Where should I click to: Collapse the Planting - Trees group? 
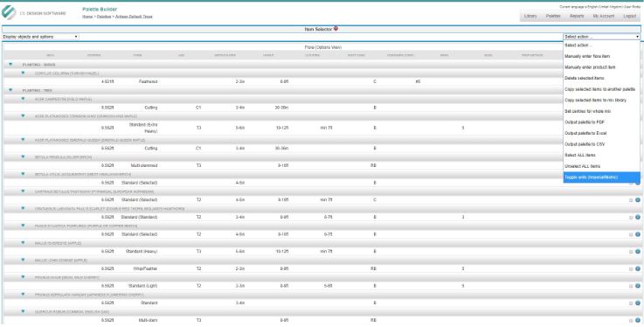pyautogui.click(x=10, y=90)
